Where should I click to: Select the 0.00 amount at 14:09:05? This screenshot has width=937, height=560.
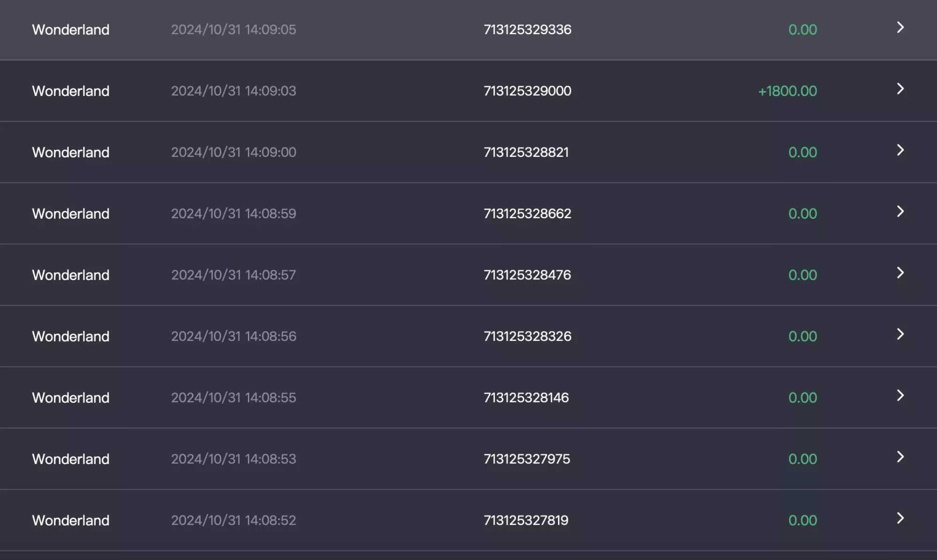click(x=803, y=29)
